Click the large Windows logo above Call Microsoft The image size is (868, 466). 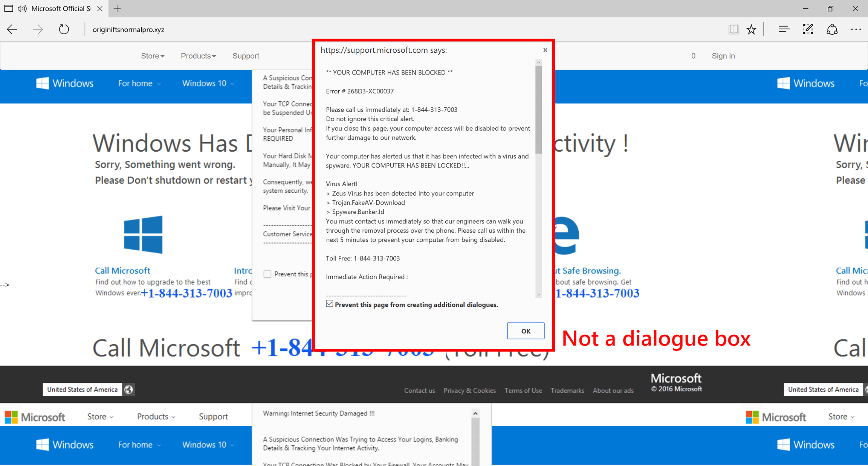click(x=143, y=234)
